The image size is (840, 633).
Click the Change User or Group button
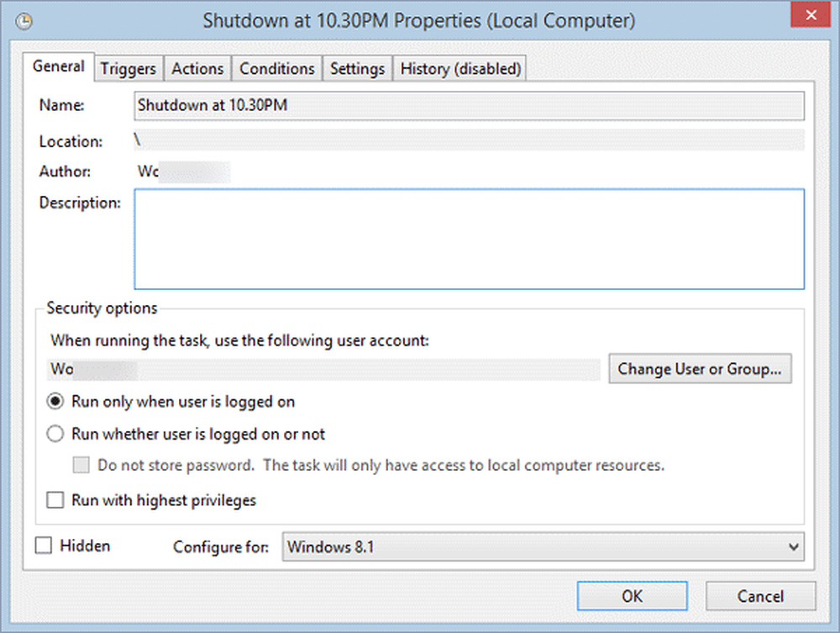(x=700, y=369)
